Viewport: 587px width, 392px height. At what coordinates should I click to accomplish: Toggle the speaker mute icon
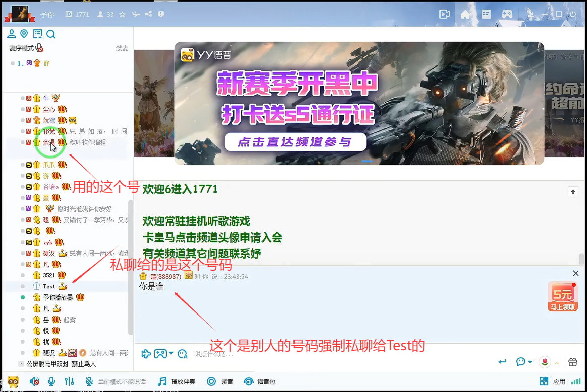pos(34,382)
